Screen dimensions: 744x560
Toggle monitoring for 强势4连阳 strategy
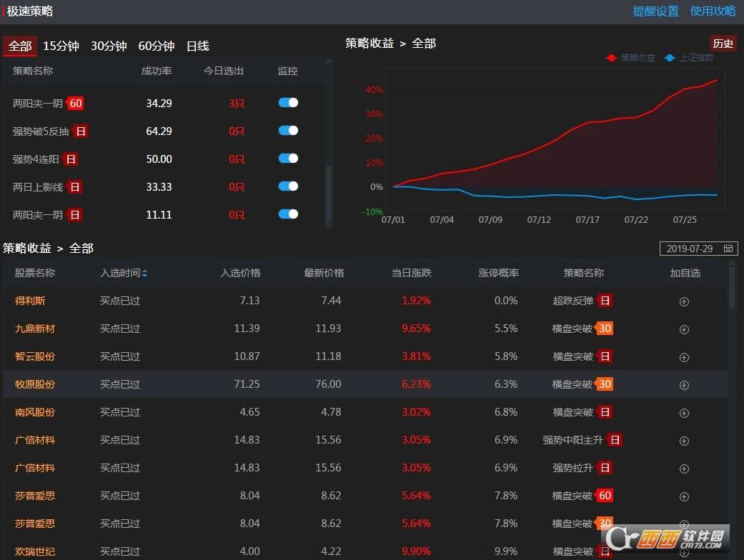(x=288, y=159)
